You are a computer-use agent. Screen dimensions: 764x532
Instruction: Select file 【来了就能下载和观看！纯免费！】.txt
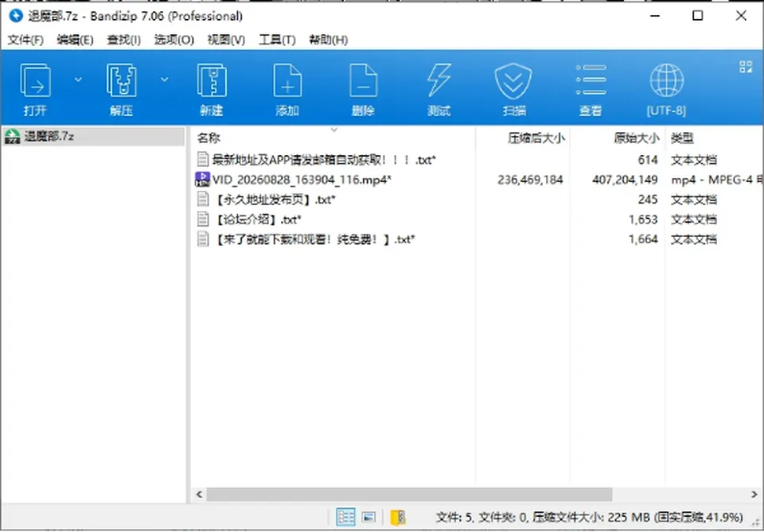tap(314, 239)
